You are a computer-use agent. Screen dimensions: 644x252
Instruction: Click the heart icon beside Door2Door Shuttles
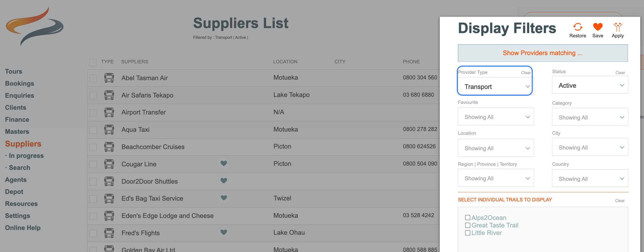[224, 181]
